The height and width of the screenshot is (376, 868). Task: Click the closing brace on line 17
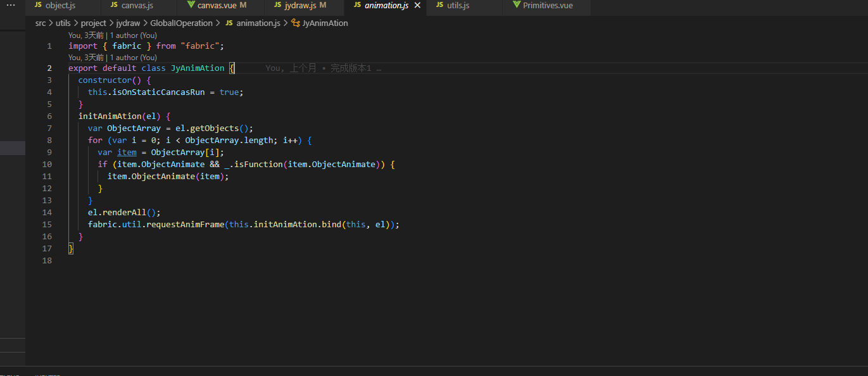point(71,249)
